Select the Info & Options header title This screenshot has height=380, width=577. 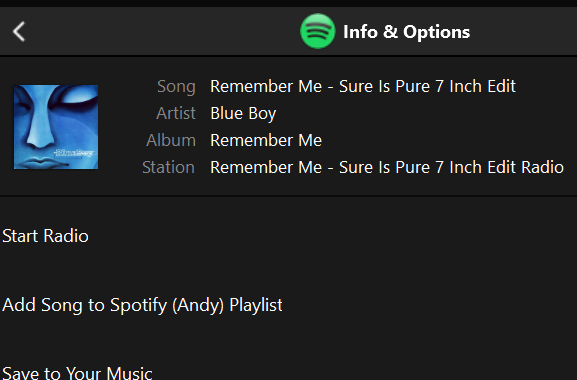coord(406,32)
